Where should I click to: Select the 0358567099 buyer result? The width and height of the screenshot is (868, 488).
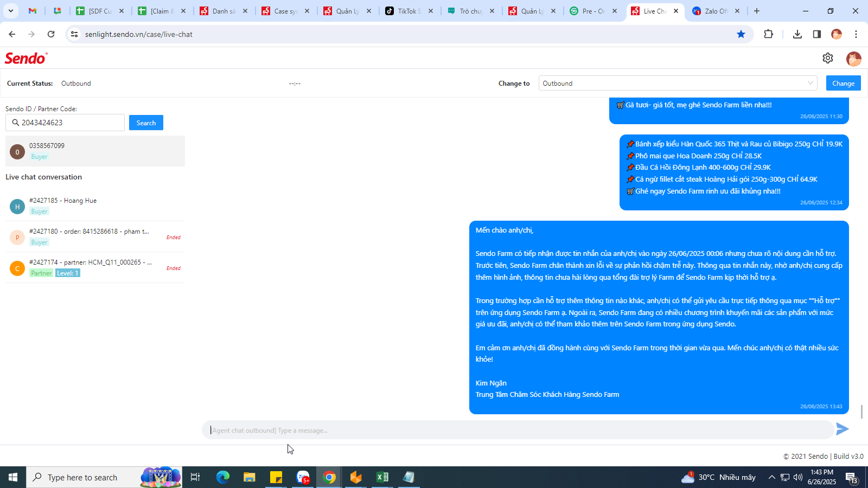coord(95,151)
